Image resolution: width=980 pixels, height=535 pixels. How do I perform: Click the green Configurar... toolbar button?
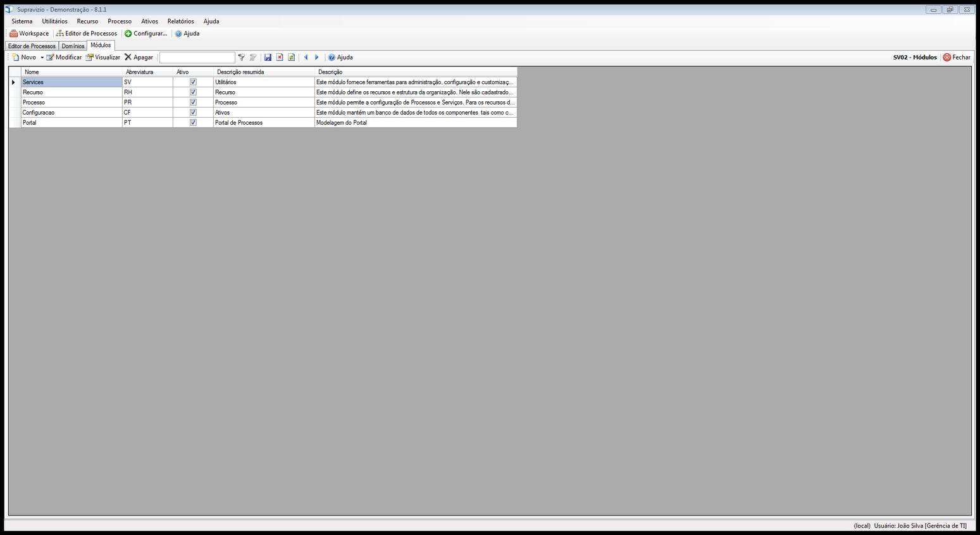coord(146,34)
